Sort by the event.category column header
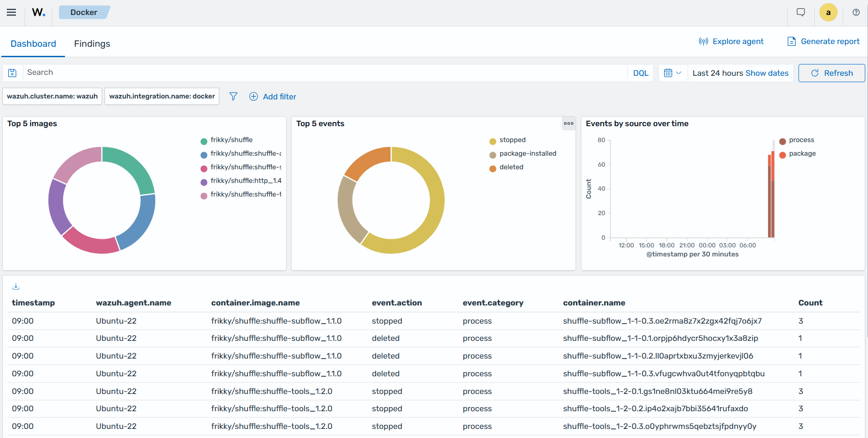Screen dimensions: 868x438 click(493, 303)
